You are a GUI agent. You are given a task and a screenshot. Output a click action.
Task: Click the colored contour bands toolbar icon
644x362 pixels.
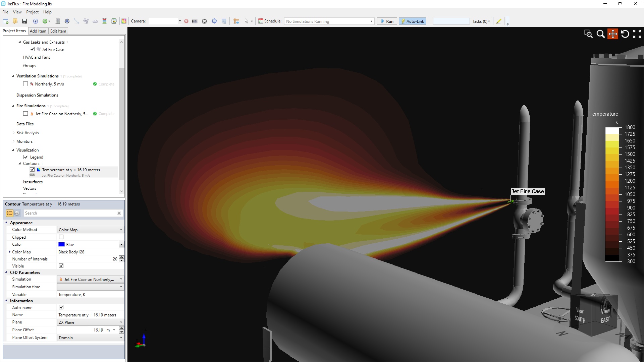point(105,21)
